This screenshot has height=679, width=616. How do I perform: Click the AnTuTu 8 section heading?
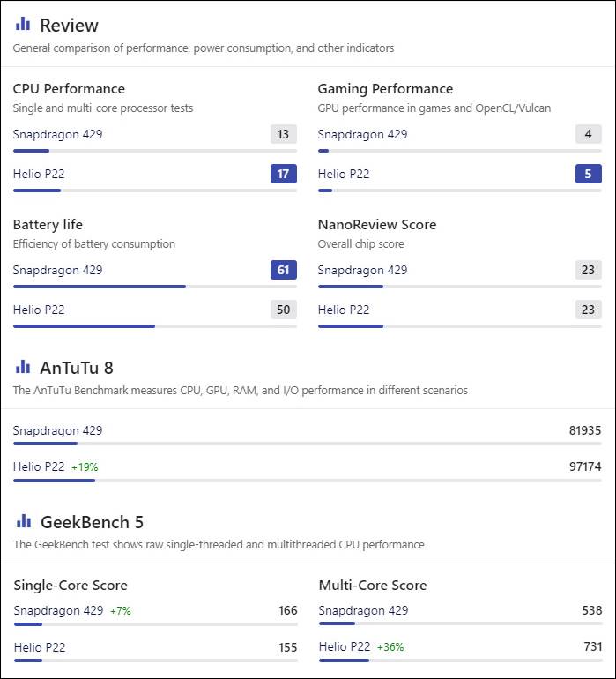pos(77,368)
